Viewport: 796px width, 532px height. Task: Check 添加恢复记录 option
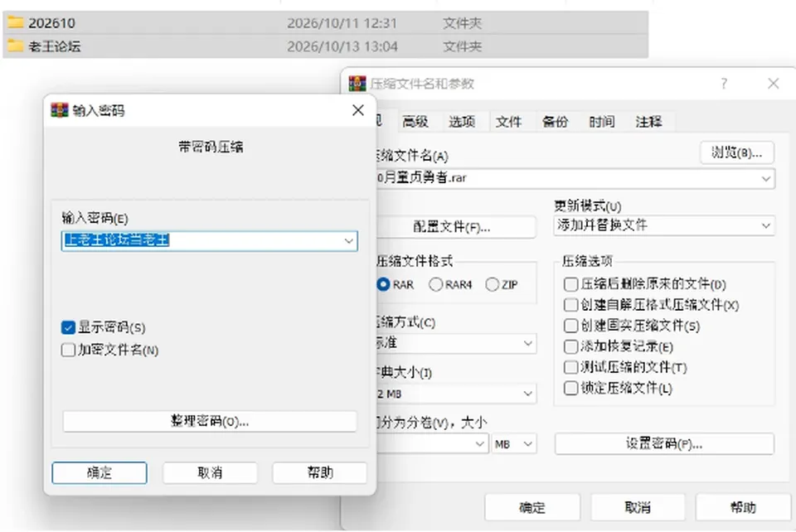click(570, 346)
